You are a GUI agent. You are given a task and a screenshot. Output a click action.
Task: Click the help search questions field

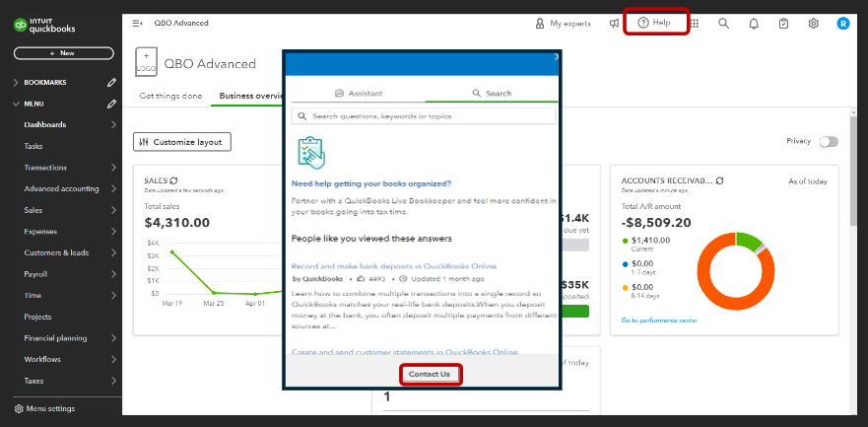[x=424, y=116]
